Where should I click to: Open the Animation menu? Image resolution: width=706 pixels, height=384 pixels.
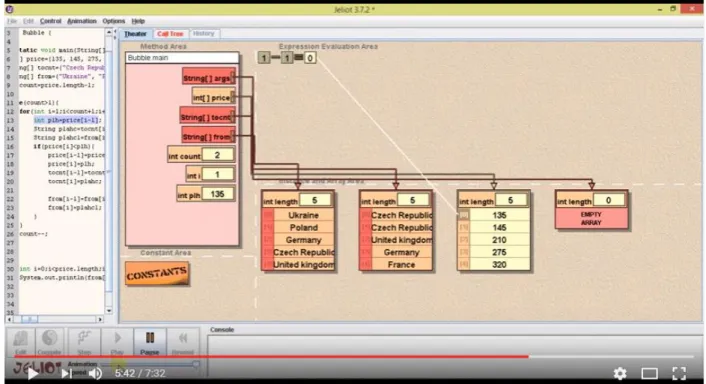[81, 21]
